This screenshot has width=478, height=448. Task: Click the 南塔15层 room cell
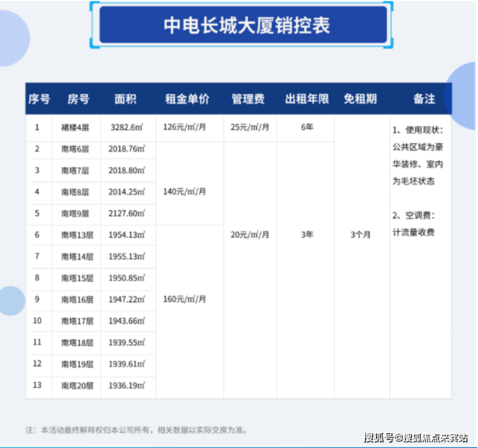click(x=77, y=279)
